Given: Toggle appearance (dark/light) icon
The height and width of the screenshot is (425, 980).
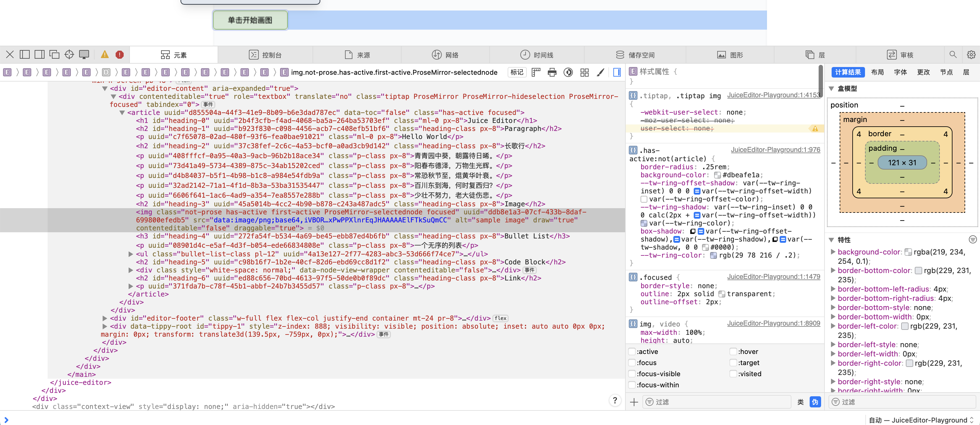Looking at the screenshot, I should [569, 72].
